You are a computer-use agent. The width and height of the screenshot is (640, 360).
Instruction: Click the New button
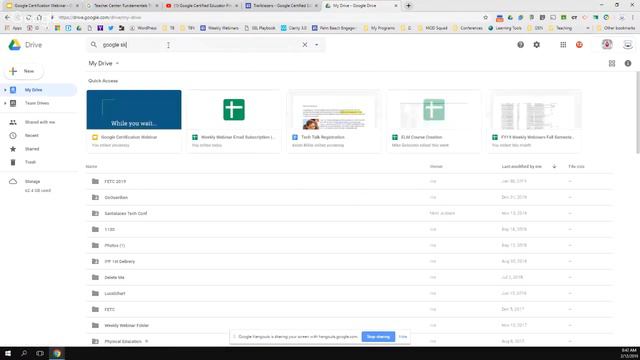24,71
